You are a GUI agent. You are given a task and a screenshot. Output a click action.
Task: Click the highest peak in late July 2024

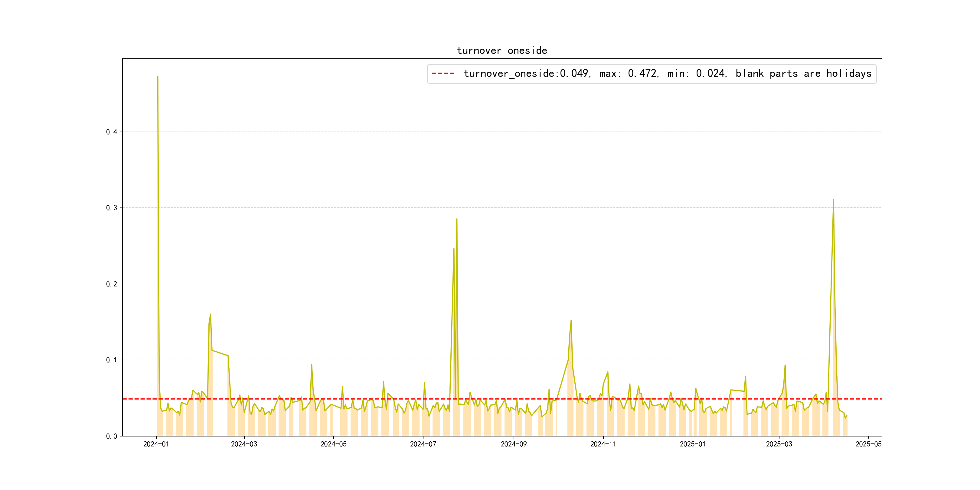tap(456, 220)
